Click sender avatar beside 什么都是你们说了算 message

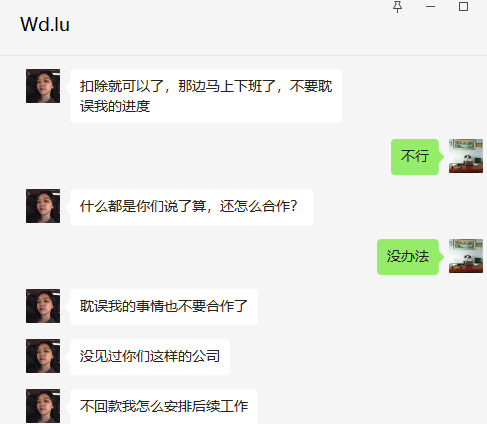pyautogui.click(x=43, y=206)
